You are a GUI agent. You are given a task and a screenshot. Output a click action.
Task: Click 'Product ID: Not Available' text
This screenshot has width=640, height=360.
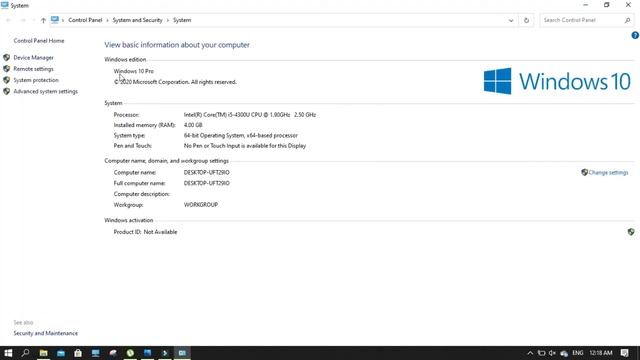145,232
